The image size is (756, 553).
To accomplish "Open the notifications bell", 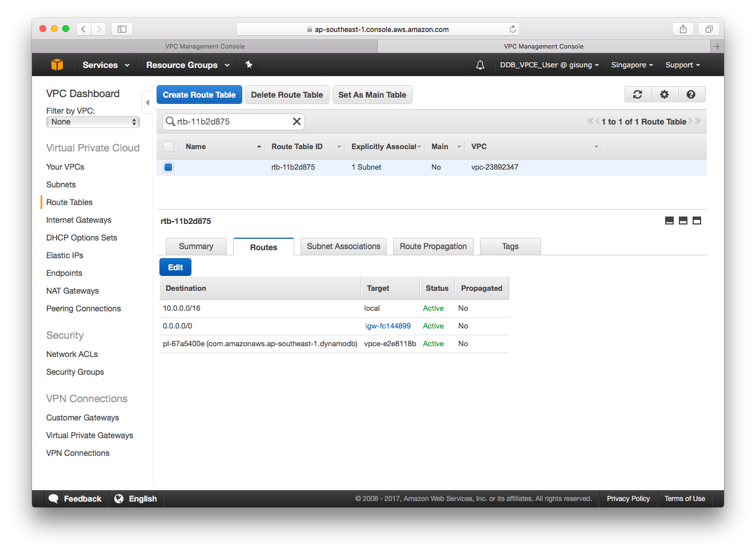I will (480, 65).
